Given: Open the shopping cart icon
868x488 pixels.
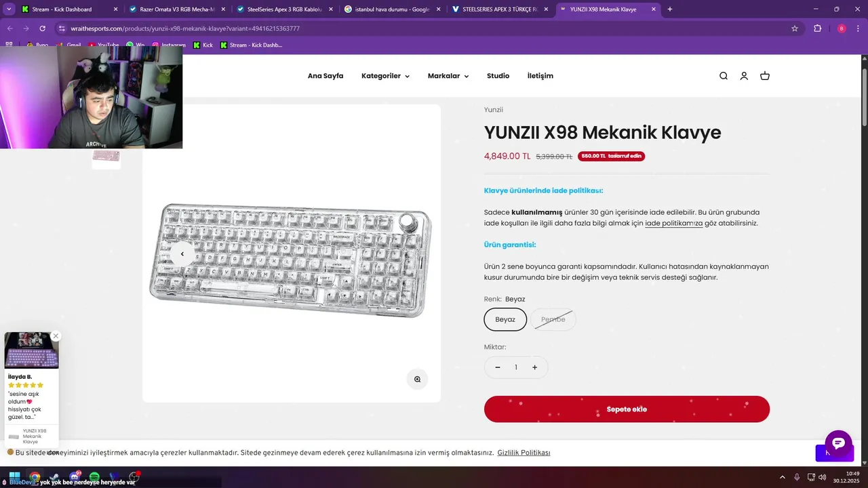Looking at the screenshot, I should (765, 76).
